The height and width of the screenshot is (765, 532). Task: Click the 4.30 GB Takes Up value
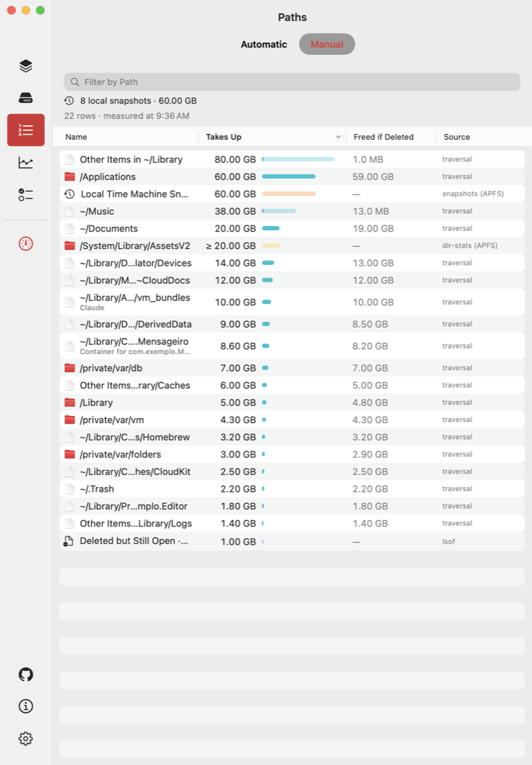pos(238,419)
